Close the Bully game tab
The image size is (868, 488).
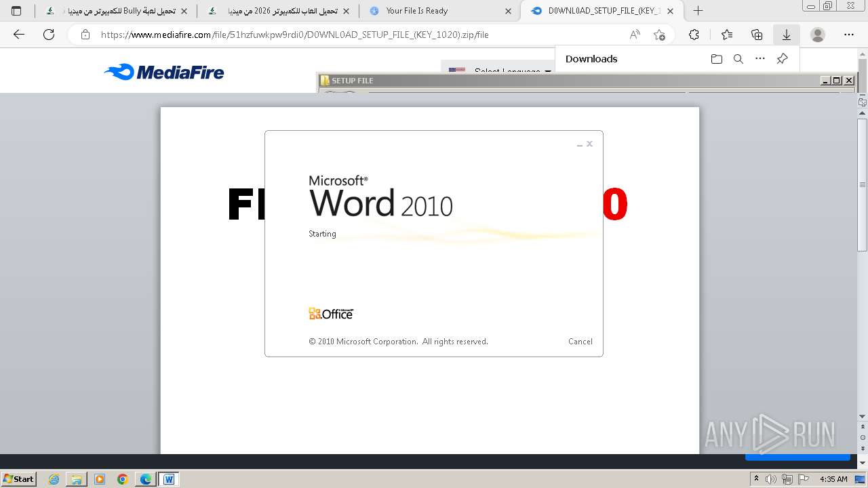[x=184, y=11]
